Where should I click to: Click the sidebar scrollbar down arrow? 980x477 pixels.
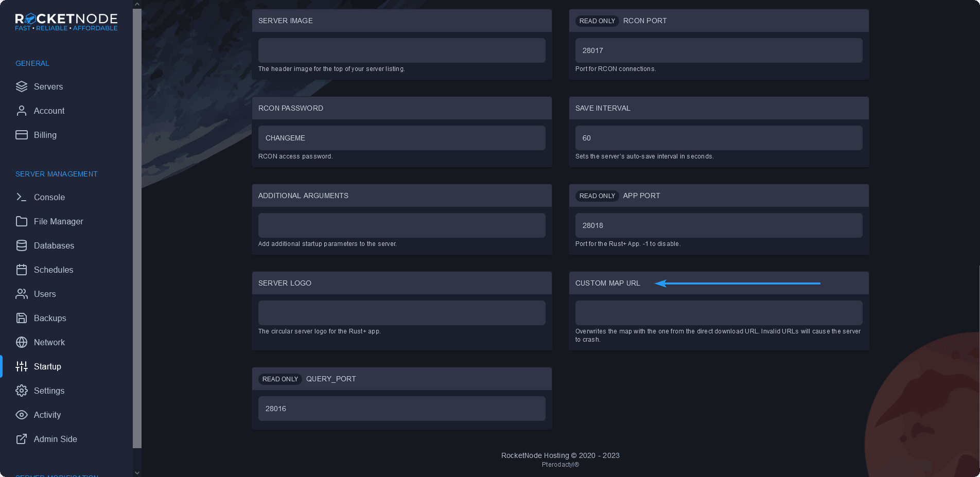click(137, 472)
